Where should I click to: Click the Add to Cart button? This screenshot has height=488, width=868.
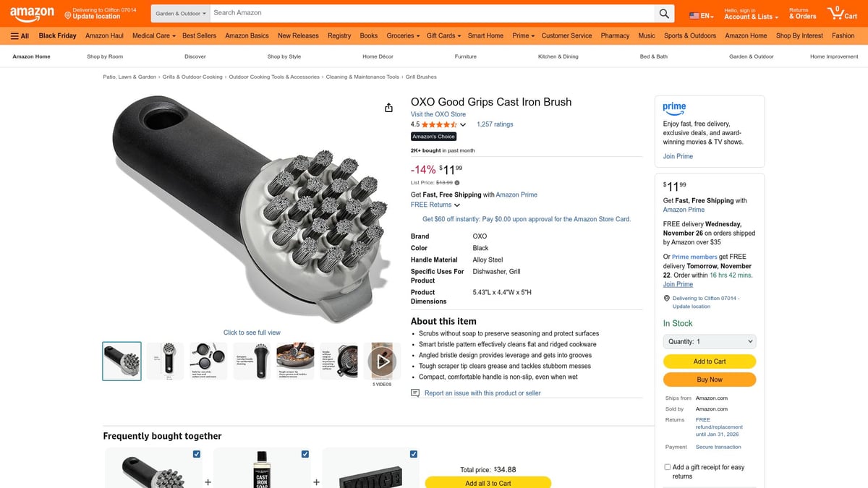tap(709, 361)
